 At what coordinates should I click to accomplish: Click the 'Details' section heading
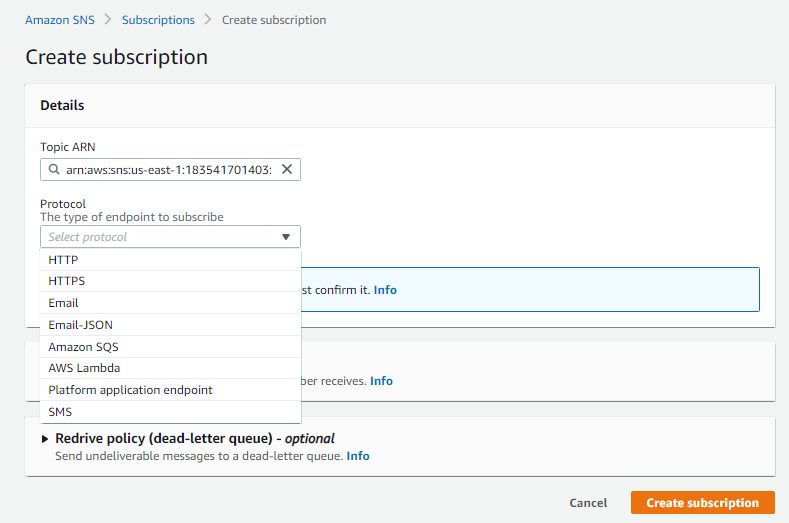62,105
